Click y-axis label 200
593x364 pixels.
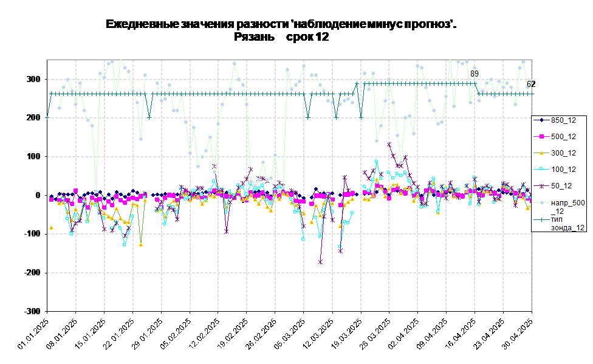[33, 118]
